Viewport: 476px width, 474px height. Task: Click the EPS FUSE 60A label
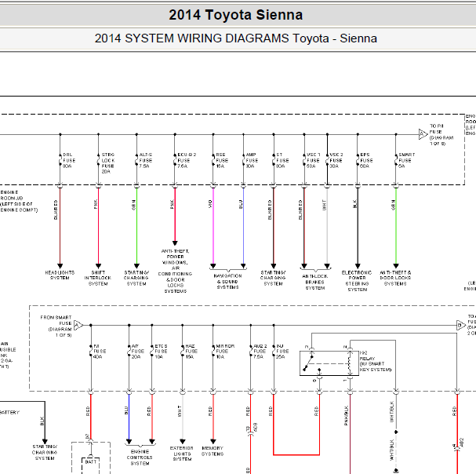click(366, 160)
